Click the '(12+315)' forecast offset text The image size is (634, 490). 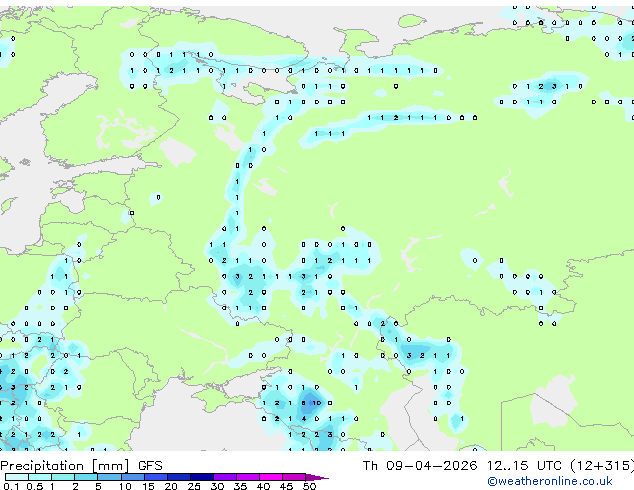point(602,466)
